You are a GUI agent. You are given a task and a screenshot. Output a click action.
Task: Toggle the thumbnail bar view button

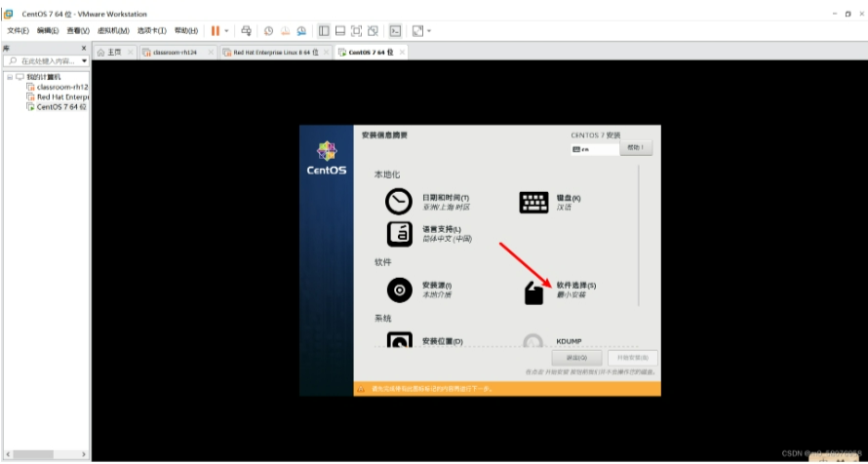click(340, 31)
